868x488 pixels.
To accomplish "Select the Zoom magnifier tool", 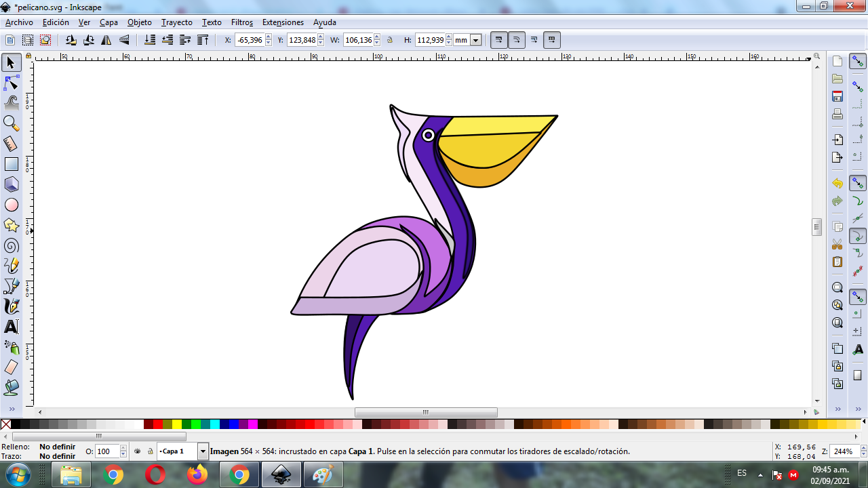I will coord(11,123).
